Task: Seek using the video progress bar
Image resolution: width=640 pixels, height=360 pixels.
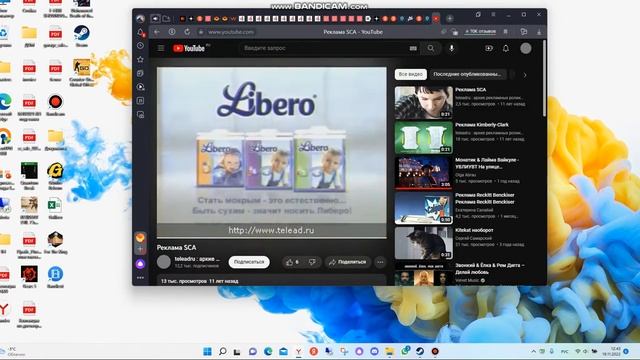Action: [271, 237]
